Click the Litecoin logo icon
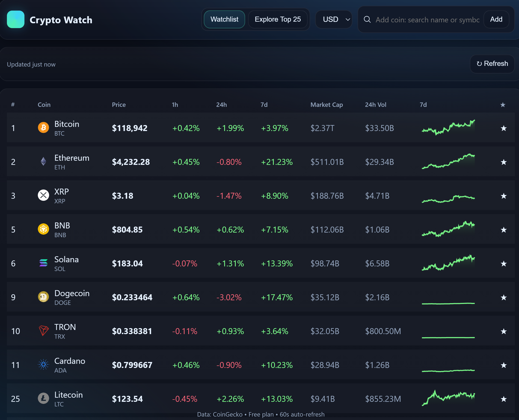519x420 pixels. pyautogui.click(x=43, y=398)
